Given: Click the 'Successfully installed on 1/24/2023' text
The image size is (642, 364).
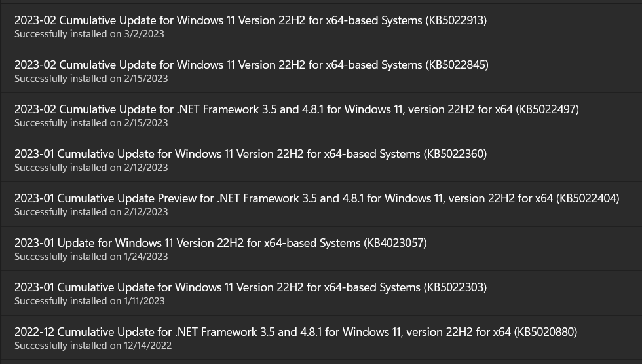Looking at the screenshot, I should click(x=91, y=257).
